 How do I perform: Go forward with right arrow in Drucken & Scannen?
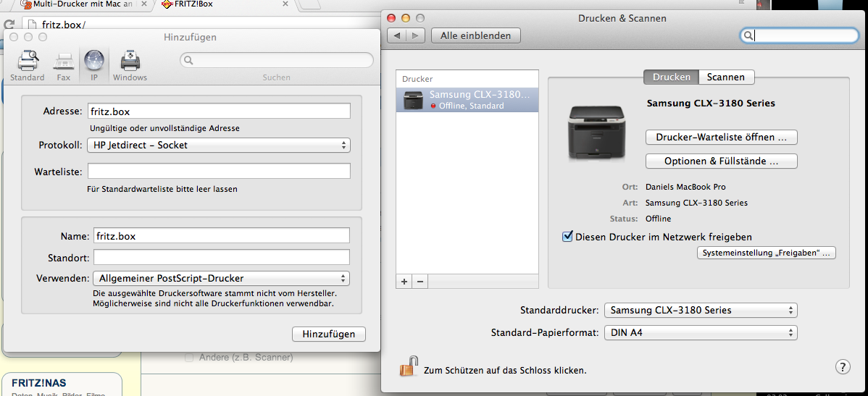(416, 35)
